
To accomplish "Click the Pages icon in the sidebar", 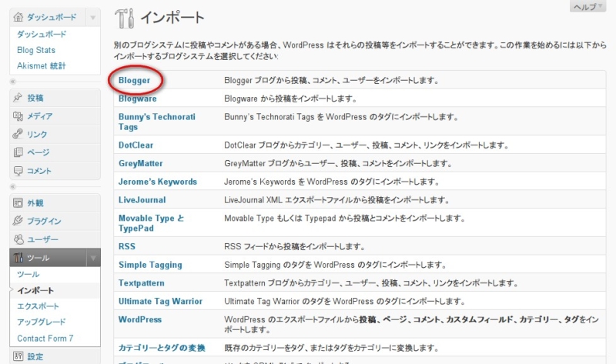I will click(18, 152).
